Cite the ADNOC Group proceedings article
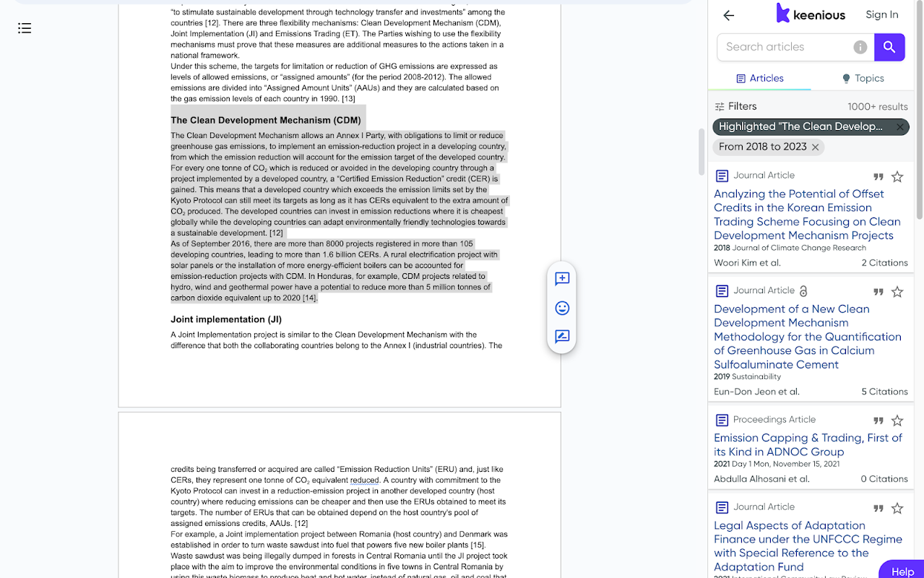The image size is (924, 578). (x=878, y=420)
